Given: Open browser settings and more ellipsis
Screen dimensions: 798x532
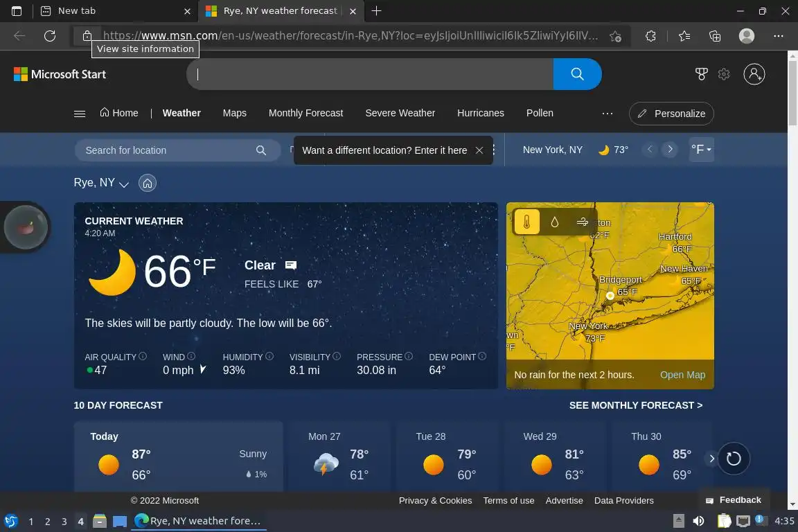Looking at the screenshot, I should [x=778, y=36].
